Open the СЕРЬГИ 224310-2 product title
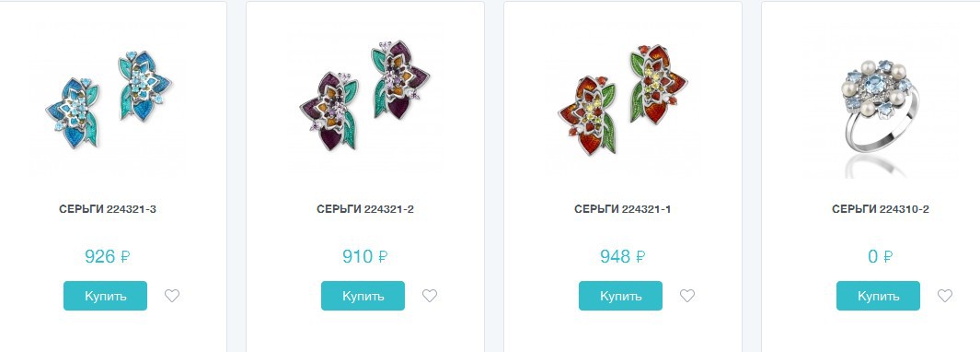 point(880,209)
